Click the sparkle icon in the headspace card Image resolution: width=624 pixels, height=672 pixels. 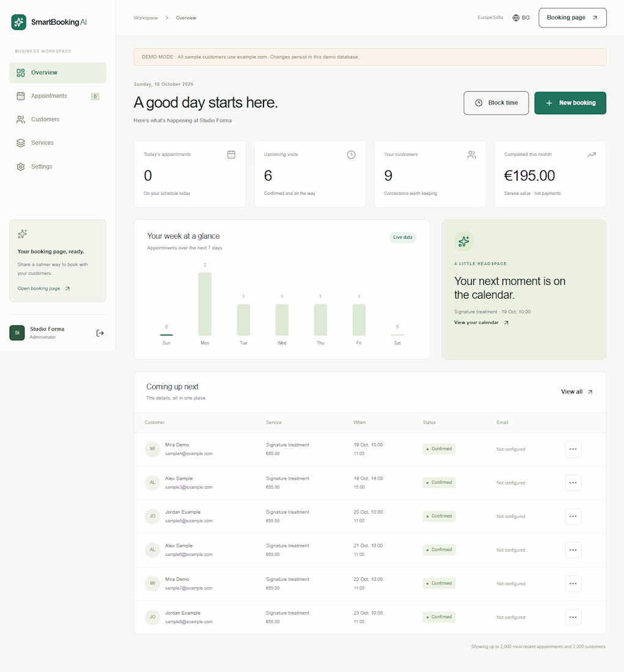[464, 242]
